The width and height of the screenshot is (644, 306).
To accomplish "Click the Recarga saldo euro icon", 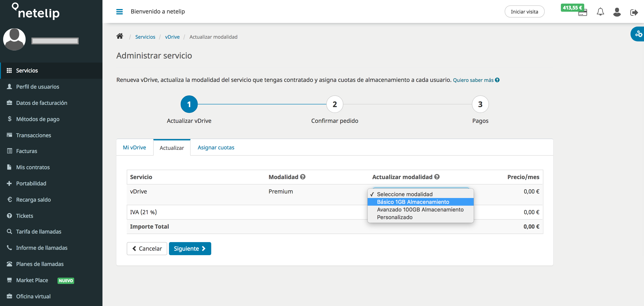I will 9,199.
